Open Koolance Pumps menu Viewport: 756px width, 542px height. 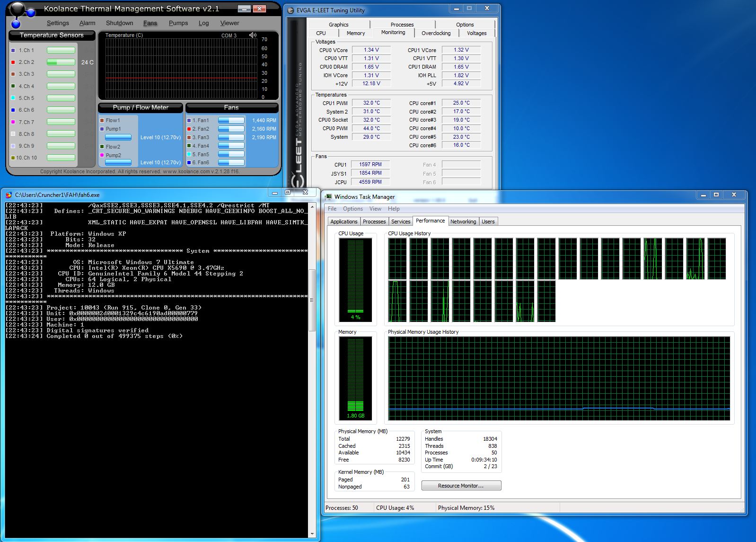pos(178,23)
